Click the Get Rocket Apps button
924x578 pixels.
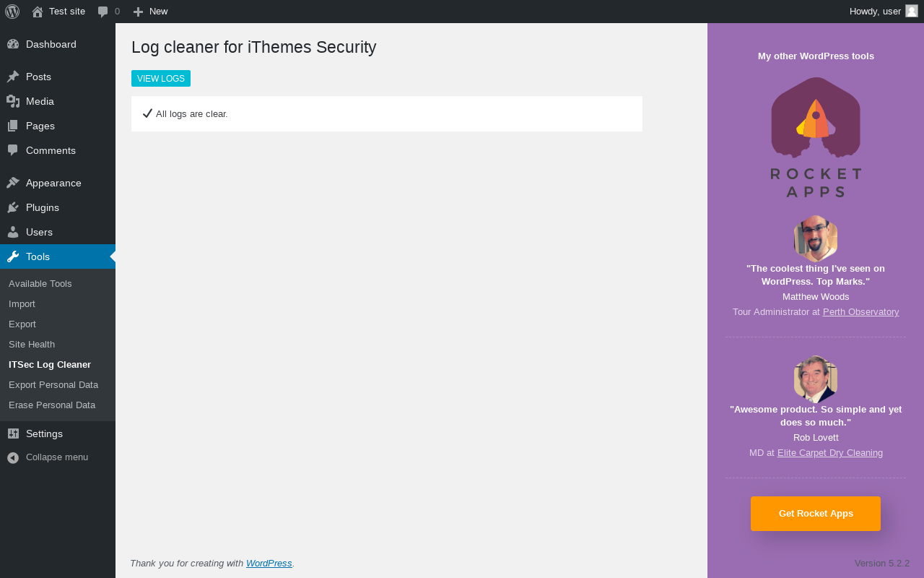(816, 514)
